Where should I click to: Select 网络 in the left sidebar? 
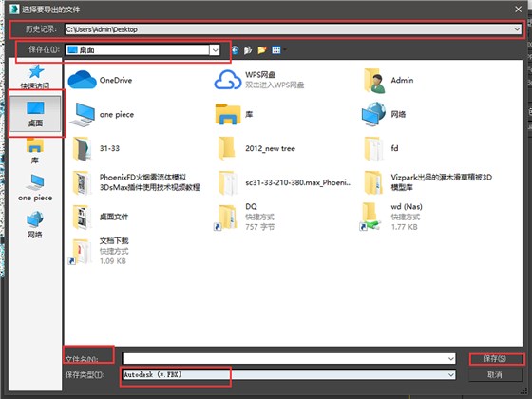pos(35,224)
